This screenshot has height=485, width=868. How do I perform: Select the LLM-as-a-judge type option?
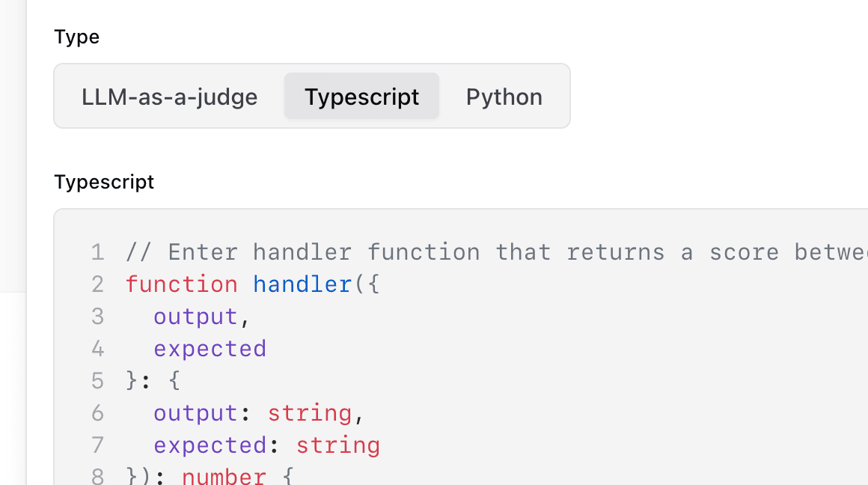coord(170,97)
